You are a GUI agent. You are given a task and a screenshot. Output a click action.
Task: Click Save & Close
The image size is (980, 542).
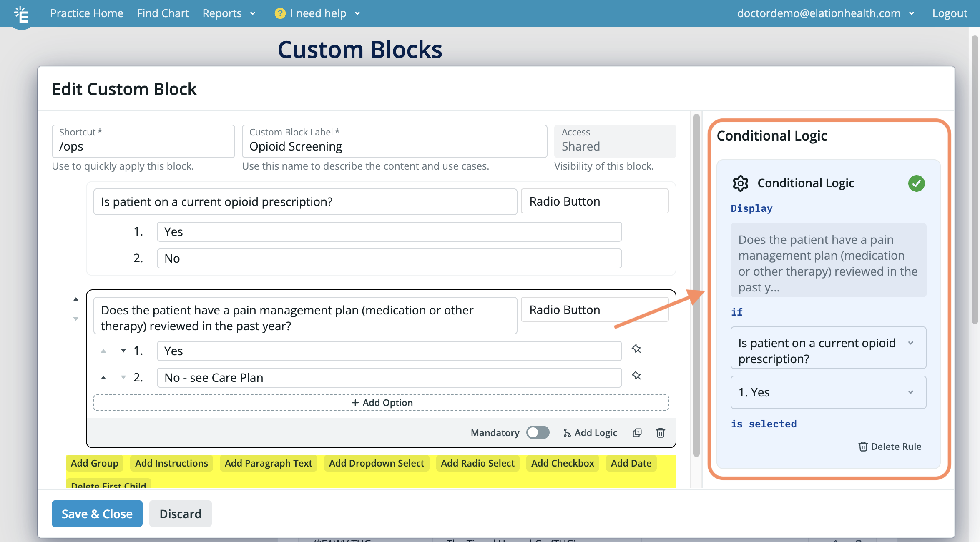pos(97,514)
